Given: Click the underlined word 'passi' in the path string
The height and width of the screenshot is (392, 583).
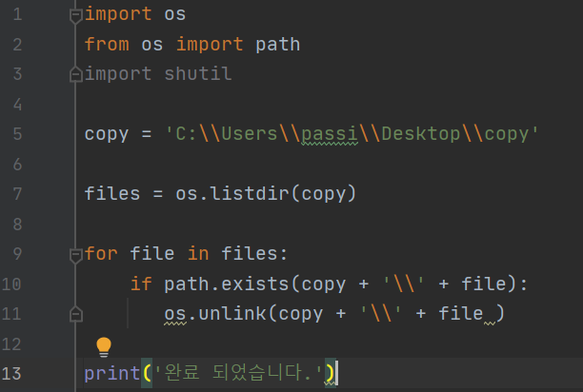Looking at the screenshot, I should pyautogui.click(x=330, y=134).
